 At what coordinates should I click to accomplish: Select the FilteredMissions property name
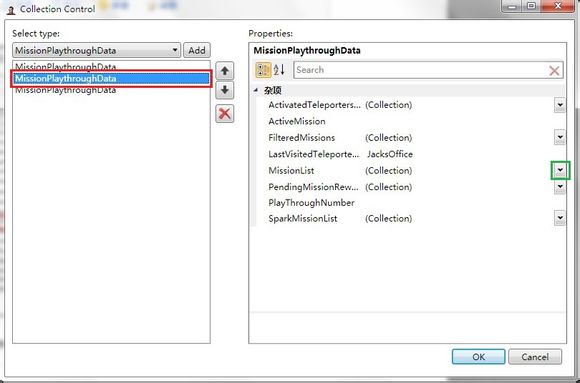click(x=301, y=138)
